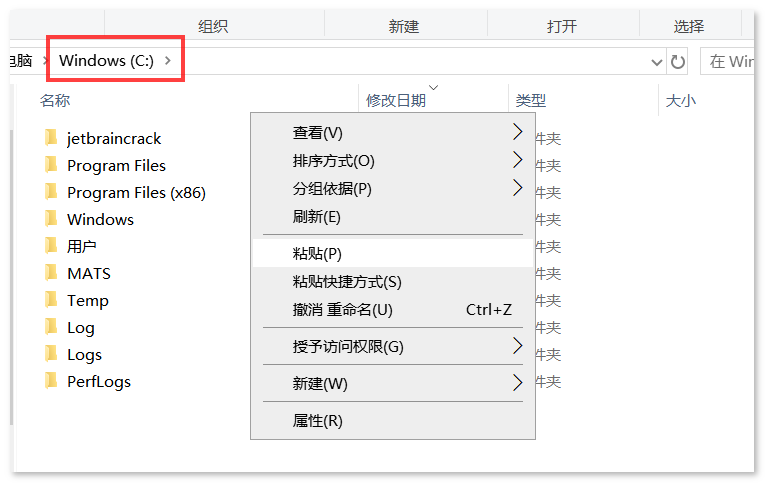This screenshot has width=765, height=483.
Task: Open the 查看(V) submenu
Action: (393, 132)
